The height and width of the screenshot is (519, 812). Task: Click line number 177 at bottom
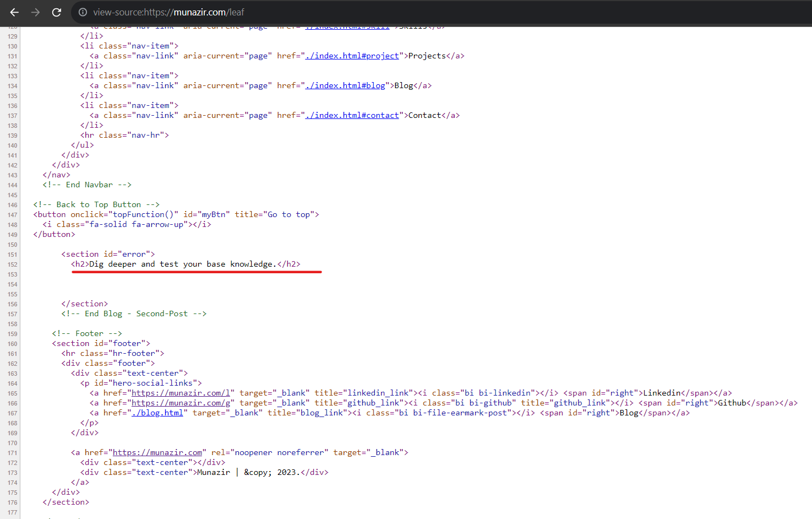[12, 511]
